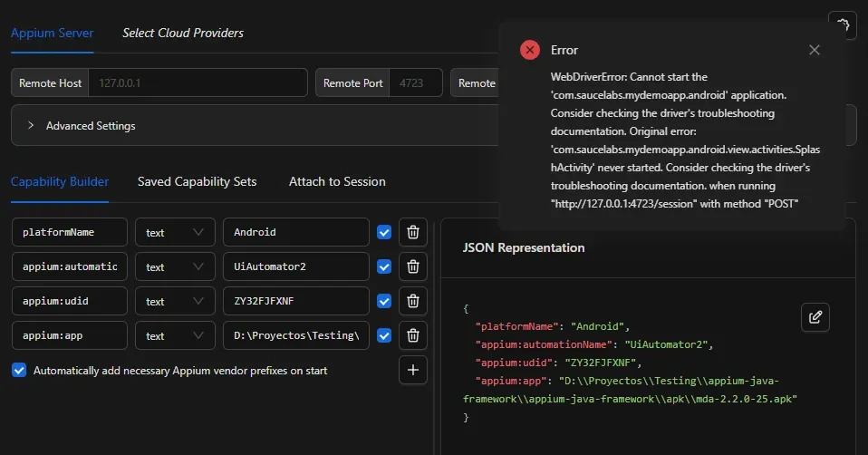Screen dimensions: 868x455
Task: Edit the raw JSON representation
Action: (x=815, y=317)
